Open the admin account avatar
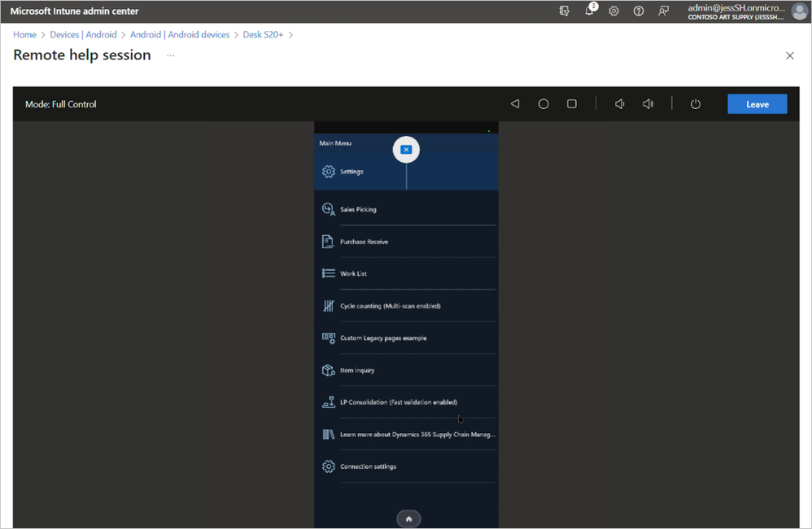812x529 pixels. (x=800, y=11)
